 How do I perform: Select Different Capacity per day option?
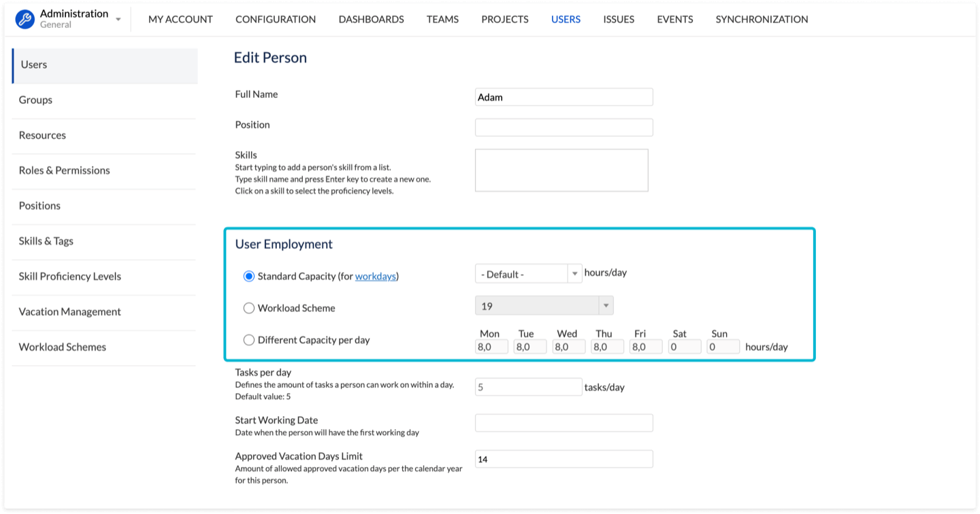pos(249,340)
